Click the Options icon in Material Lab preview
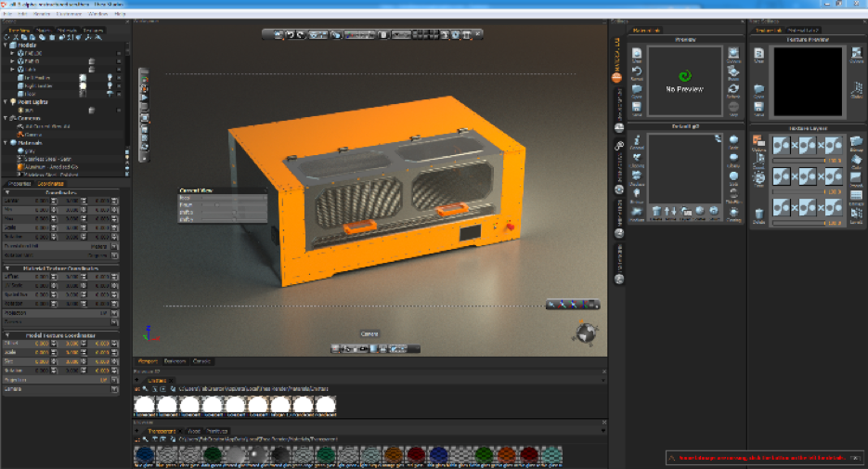868x469 pixels. (733, 55)
